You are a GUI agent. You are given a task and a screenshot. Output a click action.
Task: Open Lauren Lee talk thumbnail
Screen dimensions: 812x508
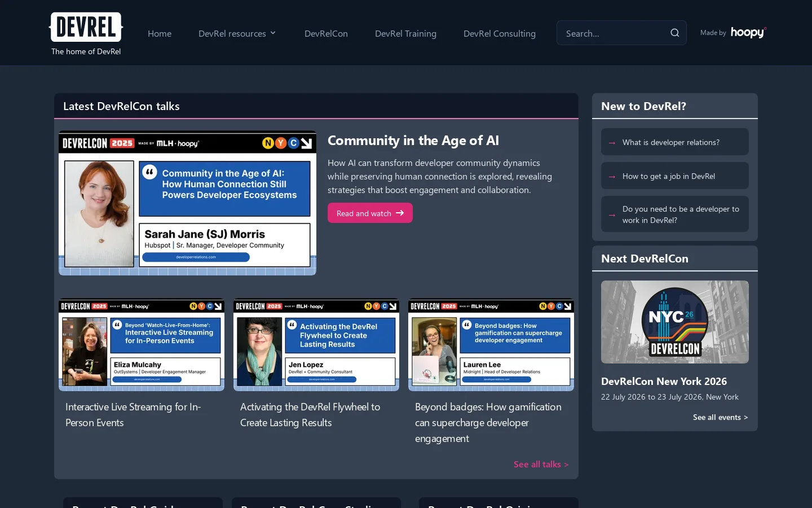pos(491,345)
